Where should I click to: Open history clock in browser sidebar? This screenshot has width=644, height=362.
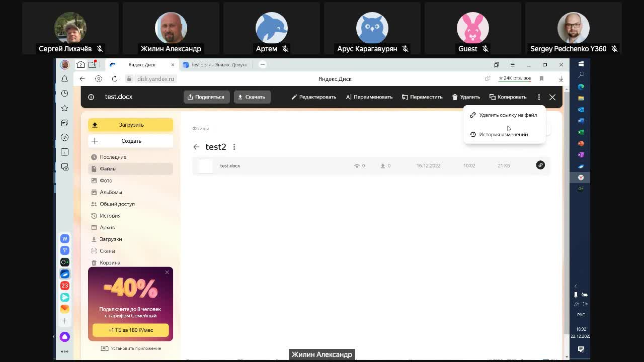(64, 94)
